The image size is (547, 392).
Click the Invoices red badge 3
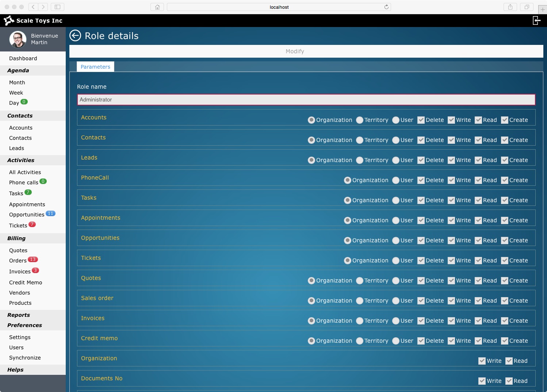[35, 270]
